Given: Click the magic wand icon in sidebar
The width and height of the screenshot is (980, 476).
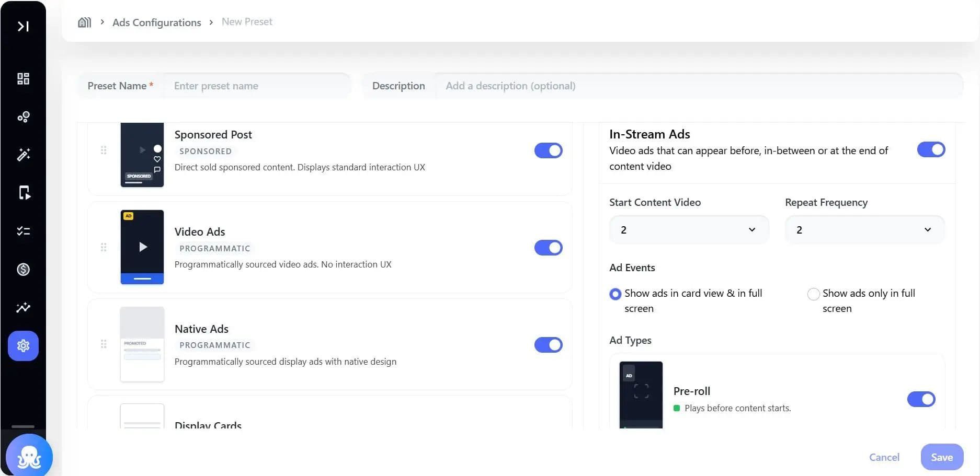Looking at the screenshot, I should pos(23,155).
